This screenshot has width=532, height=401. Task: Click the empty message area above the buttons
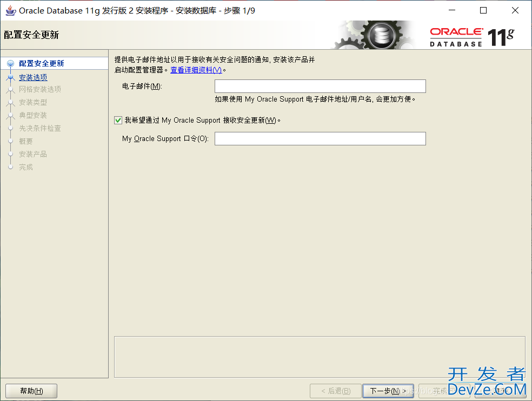tap(320, 357)
